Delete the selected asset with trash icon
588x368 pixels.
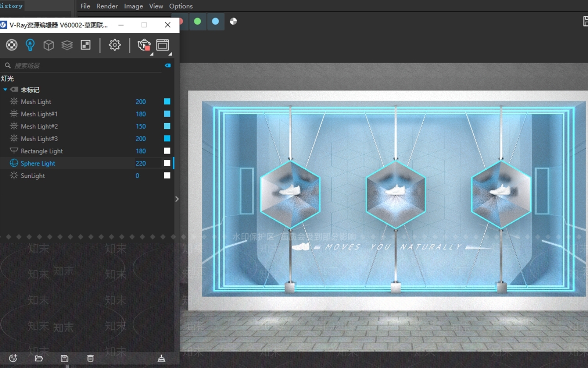coord(90,358)
